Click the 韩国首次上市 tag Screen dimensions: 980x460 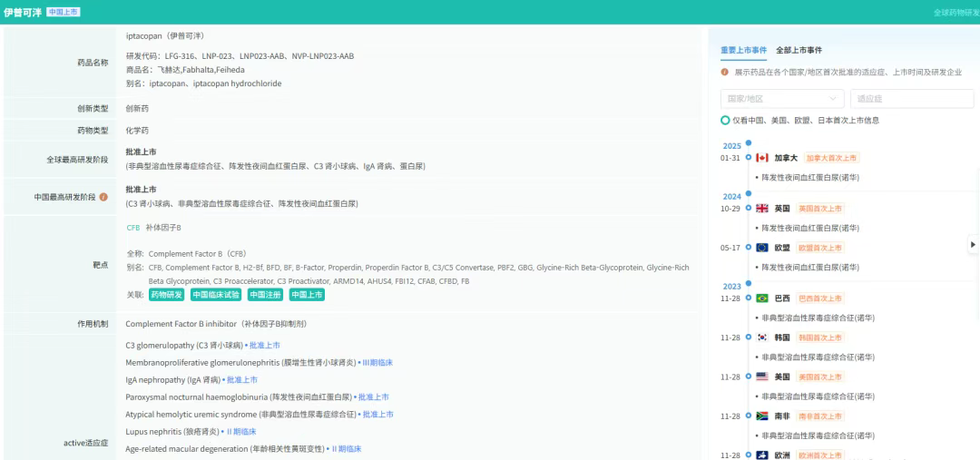click(x=820, y=338)
